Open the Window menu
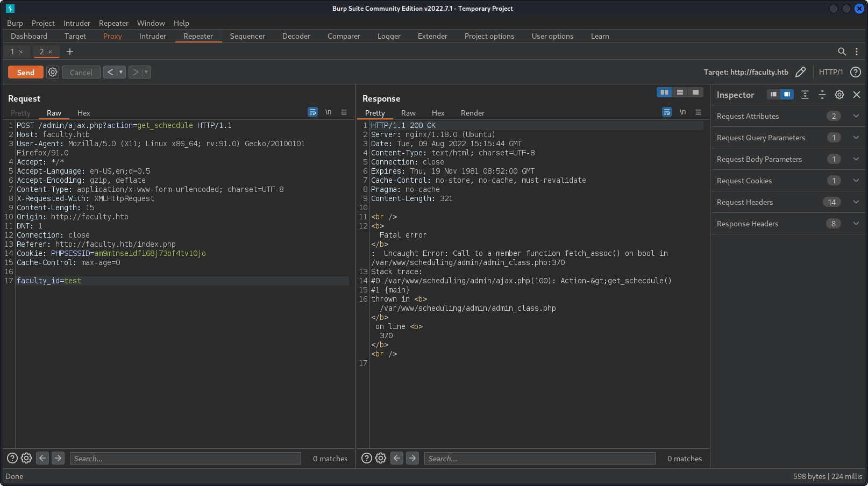The width and height of the screenshot is (868, 486). point(151,23)
